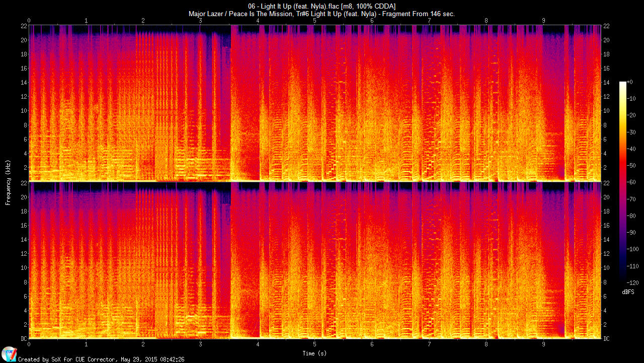The image size is (644, 363).
Task: Click the dBFS unit label
Action: click(x=628, y=292)
